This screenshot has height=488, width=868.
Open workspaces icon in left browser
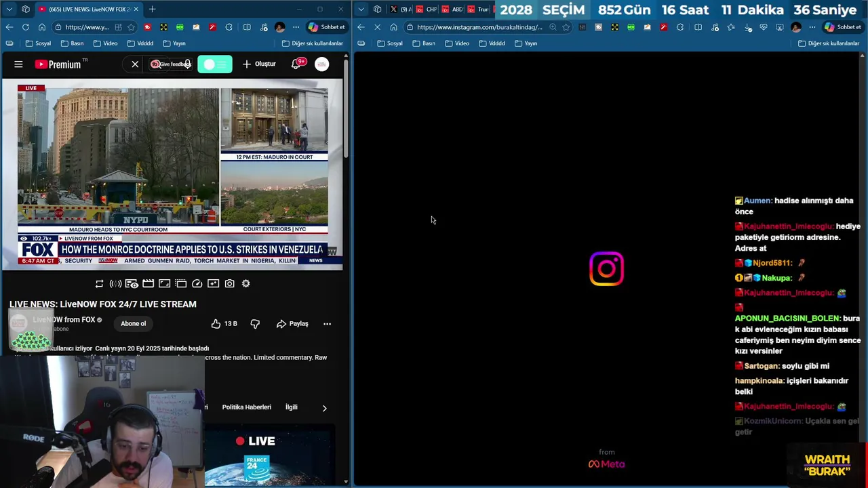(x=26, y=9)
